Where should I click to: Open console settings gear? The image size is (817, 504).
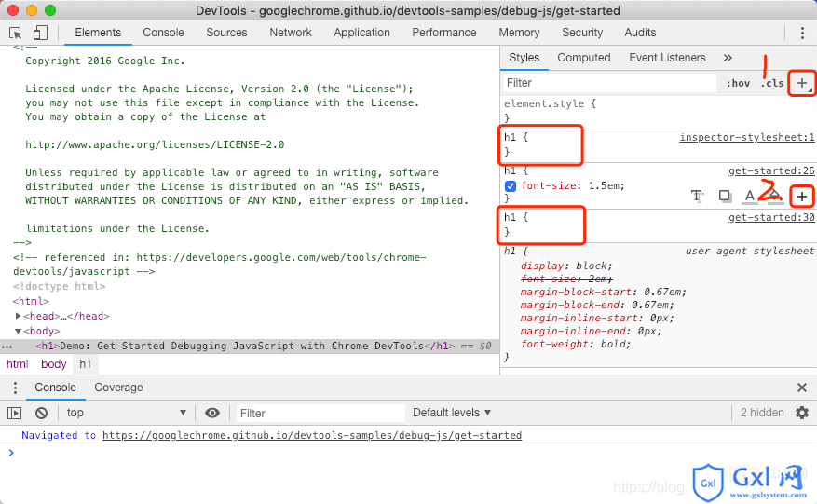pos(802,413)
